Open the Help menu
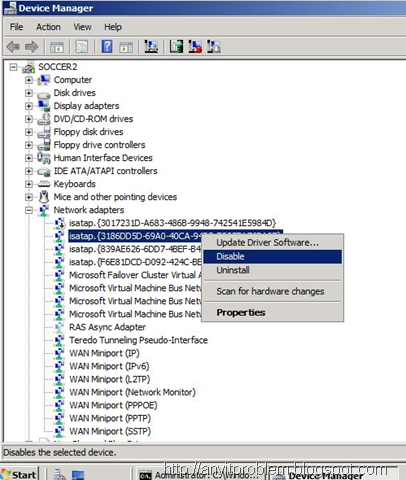Screen dimensions: 406x480 [x=113, y=27]
